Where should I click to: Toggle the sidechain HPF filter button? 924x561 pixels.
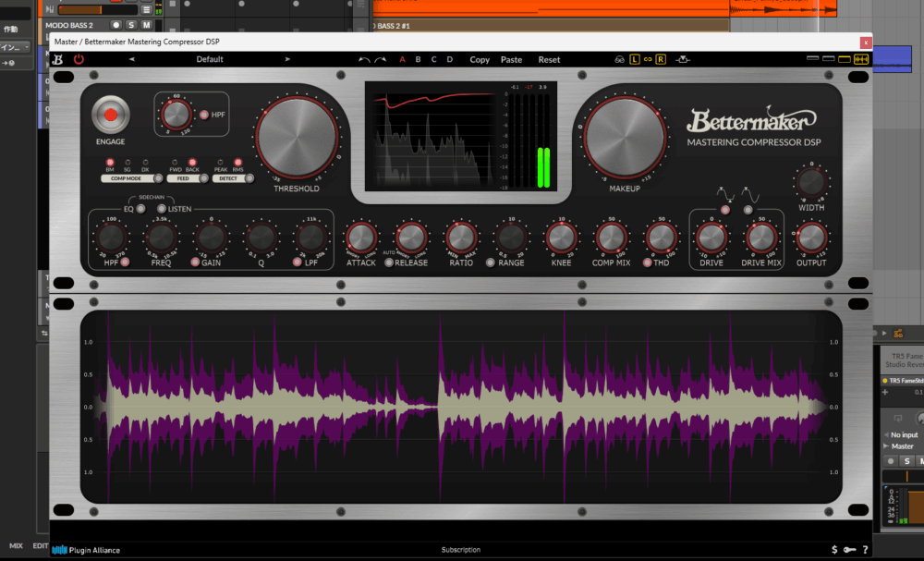pos(125,262)
